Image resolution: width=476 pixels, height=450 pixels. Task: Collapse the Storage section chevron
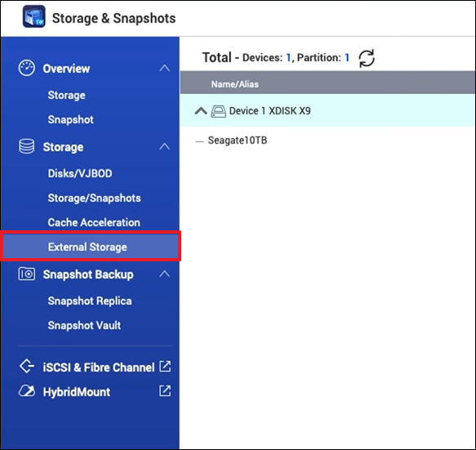165,147
